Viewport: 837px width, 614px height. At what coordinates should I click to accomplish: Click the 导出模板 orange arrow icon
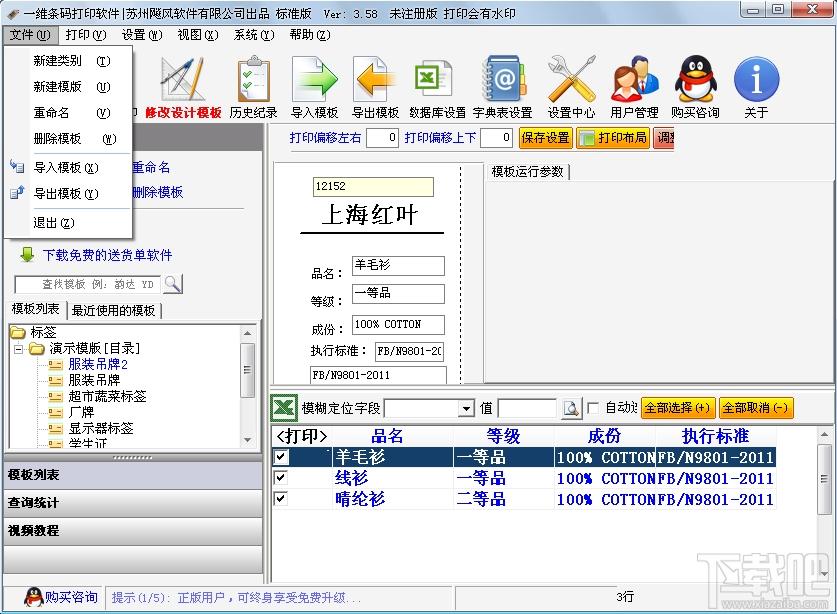375,80
